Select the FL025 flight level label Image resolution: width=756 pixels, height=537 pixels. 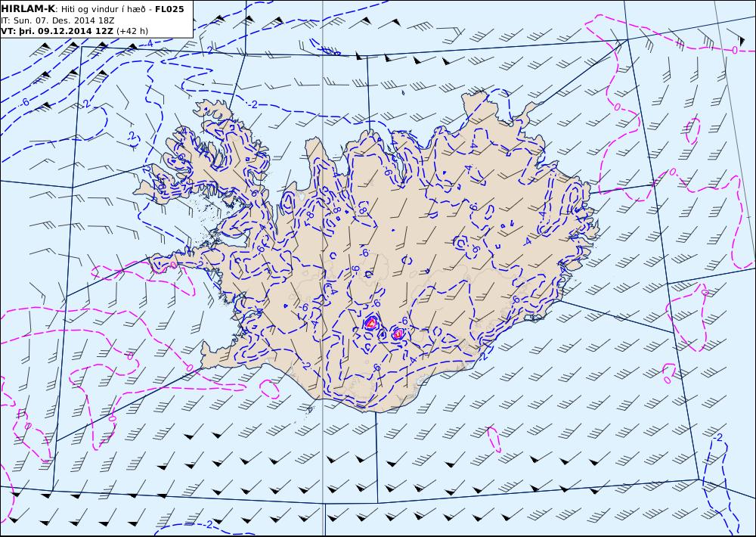coord(169,9)
